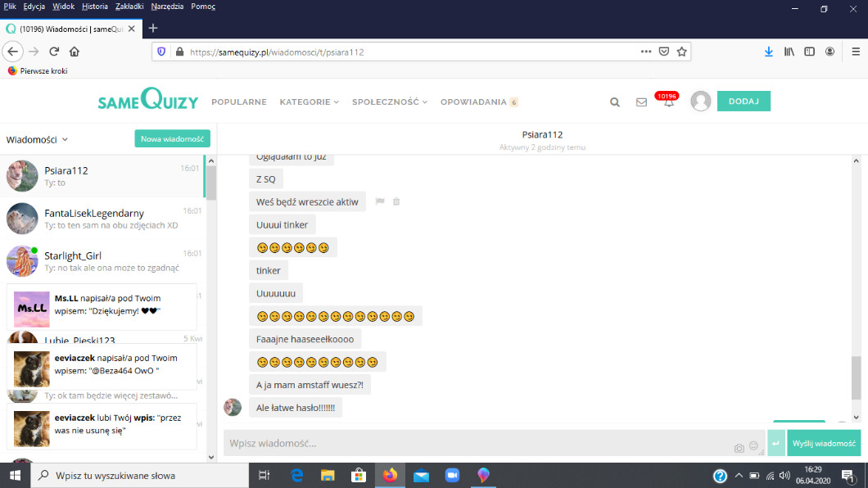Click the user profile avatar in header
This screenshot has width=868, height=488.
click(x=700, y=102)
